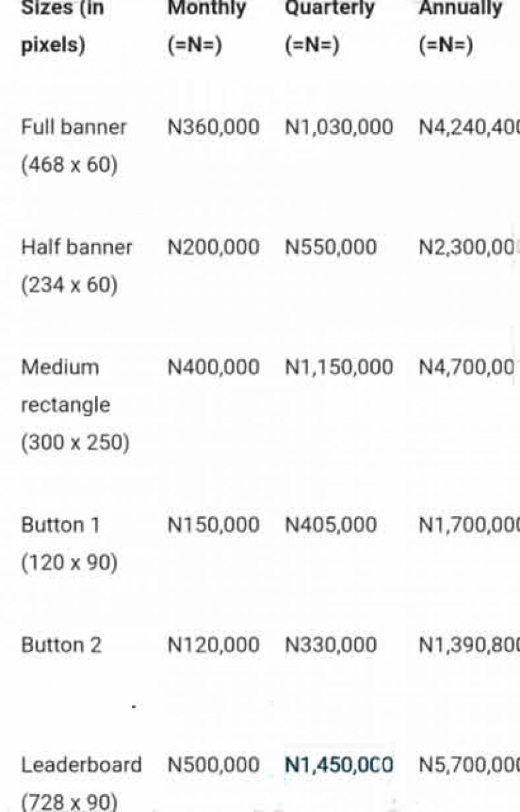The image size is (520, 812).
Task: Select the Button 2 row label
Action: coord(61,644)
